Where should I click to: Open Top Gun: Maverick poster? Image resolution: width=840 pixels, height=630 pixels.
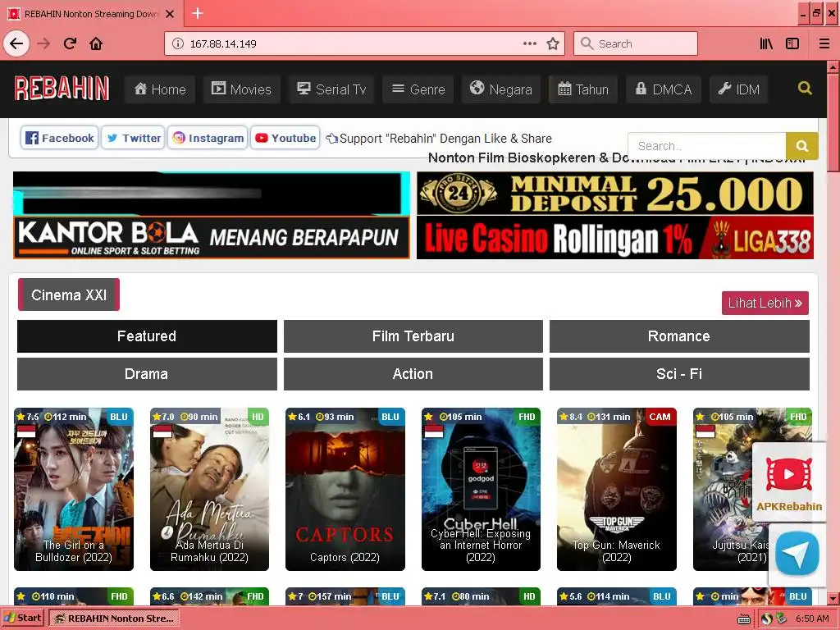click(617, 489)
